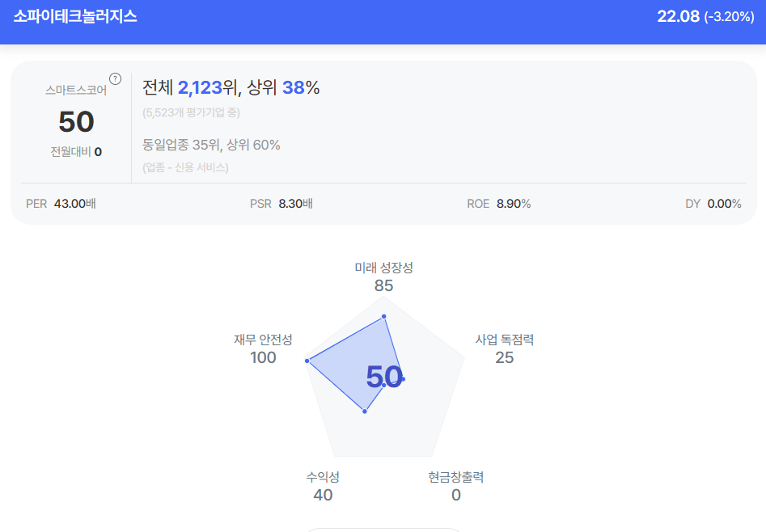Click the 소파이테크놀러지스 stock name in header
Screen dimensions: 766x532
coord(75,17)
